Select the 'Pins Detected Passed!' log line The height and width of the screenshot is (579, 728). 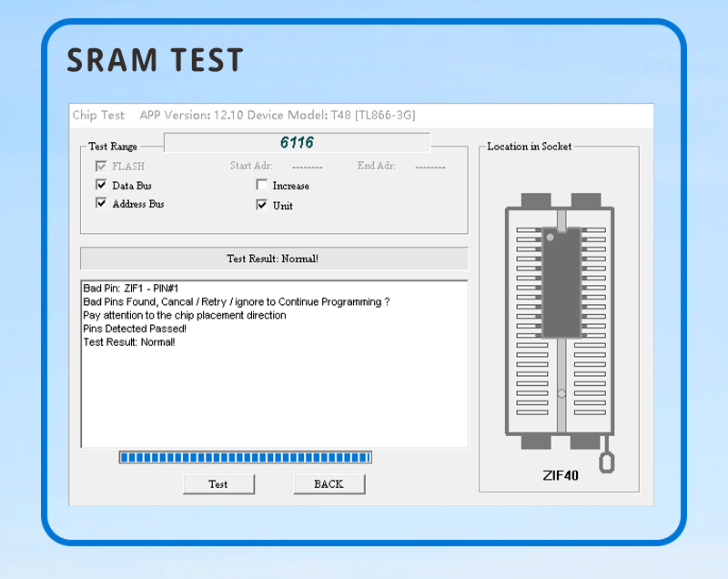[x=135, y=329]
